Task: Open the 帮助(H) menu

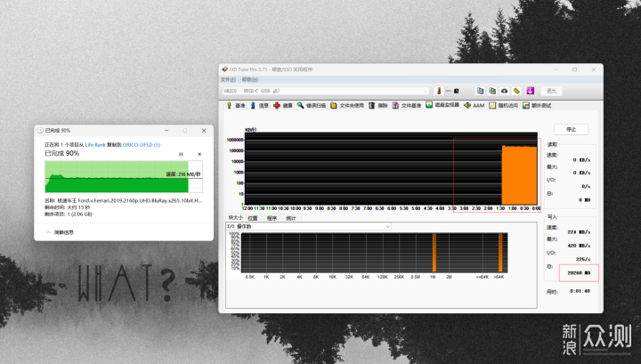Action: pos(250,80)
